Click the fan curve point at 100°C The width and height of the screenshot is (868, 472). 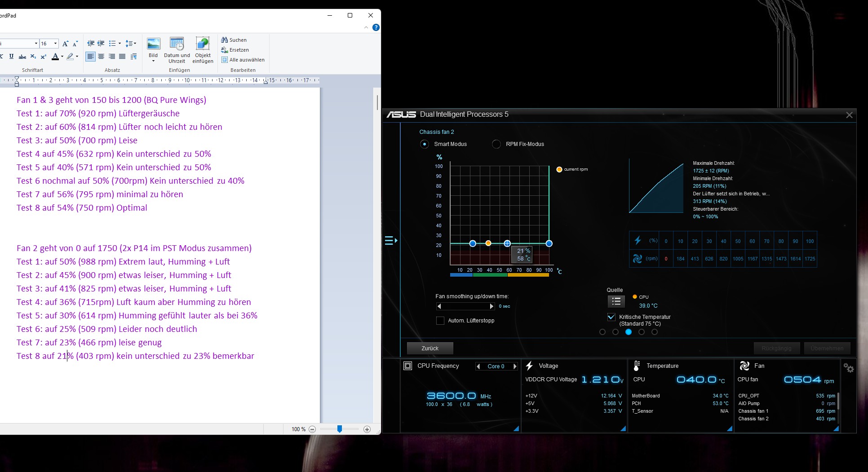549,243
